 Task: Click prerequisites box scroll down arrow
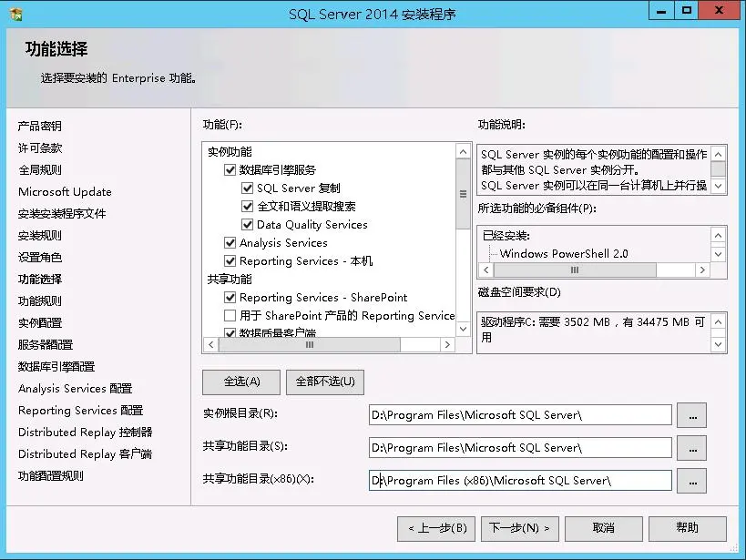click(x=718, y=254)
